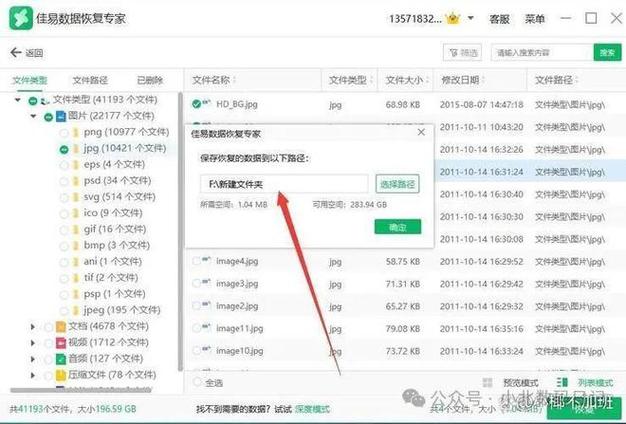The image size is (626, 424).
Task: Switch to 列表模式 list mode
Action: click(x=585, y=383)
